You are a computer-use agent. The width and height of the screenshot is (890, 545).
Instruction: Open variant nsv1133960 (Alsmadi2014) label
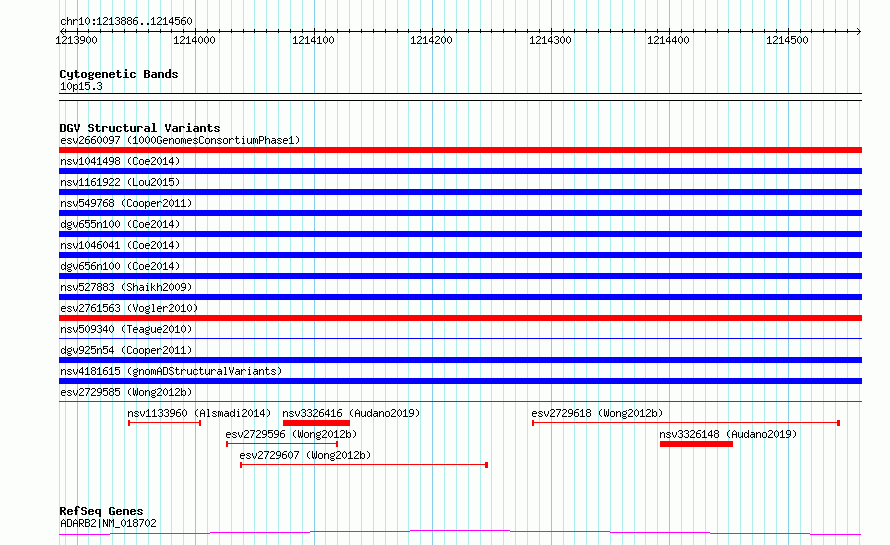point(199,413)
